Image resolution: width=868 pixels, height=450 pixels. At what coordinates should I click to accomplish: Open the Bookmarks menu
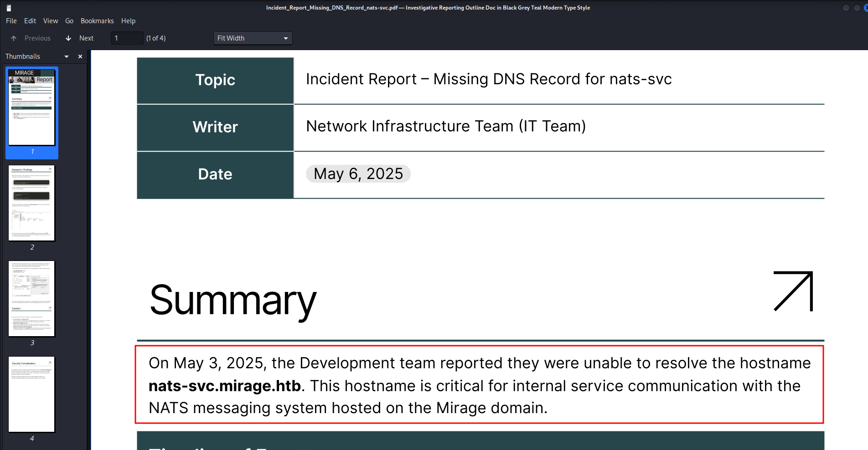point(97,21)
